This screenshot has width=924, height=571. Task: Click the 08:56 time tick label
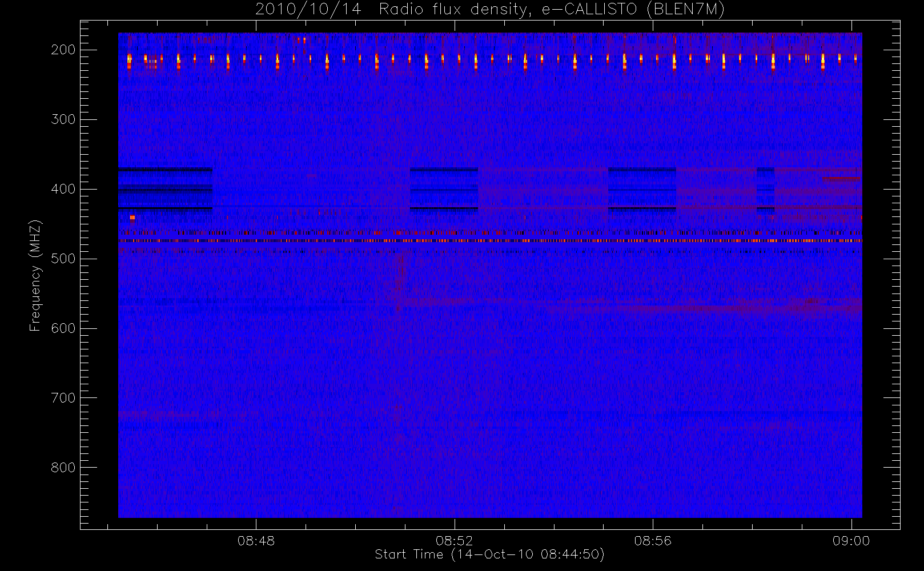click(653, 541)
